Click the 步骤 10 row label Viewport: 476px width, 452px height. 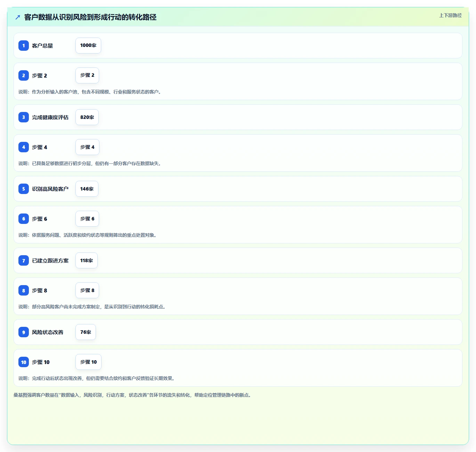point(41,362)
